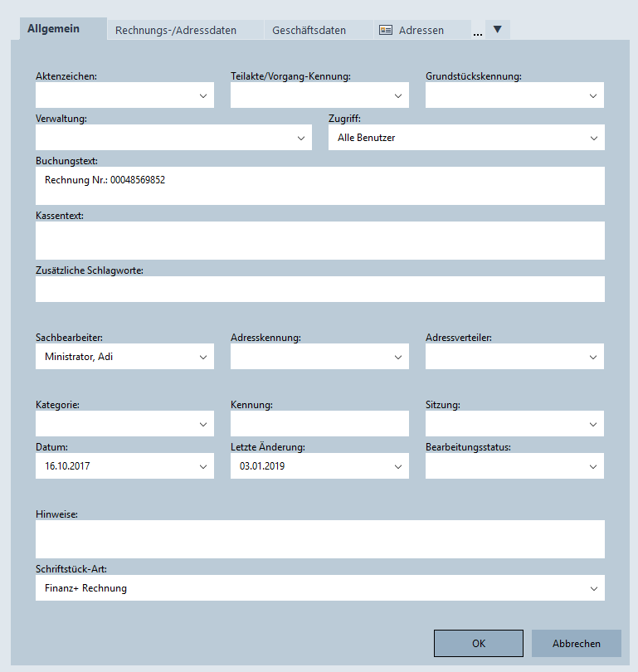Expand the tab overflow arrow

497,30
